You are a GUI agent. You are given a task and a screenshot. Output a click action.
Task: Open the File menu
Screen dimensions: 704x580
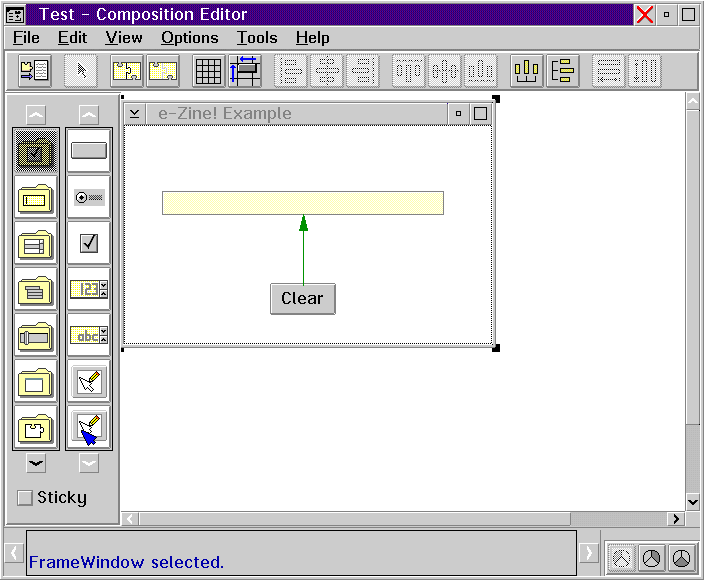click(26, 38)
